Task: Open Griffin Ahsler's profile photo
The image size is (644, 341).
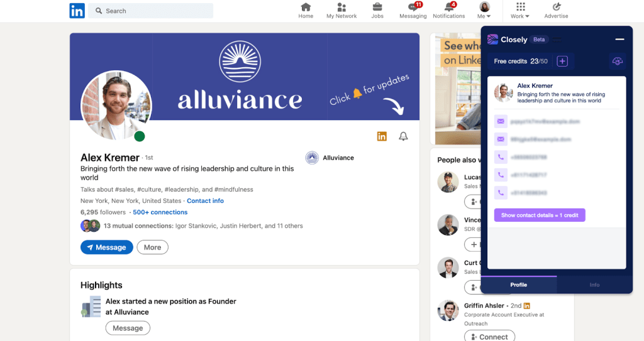Action: 448,310
